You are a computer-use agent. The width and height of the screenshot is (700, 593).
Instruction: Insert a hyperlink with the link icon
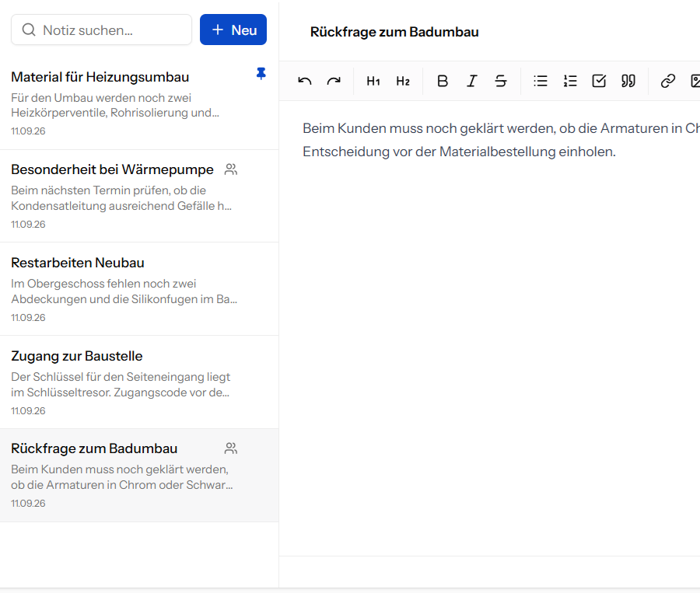[668, 81]
